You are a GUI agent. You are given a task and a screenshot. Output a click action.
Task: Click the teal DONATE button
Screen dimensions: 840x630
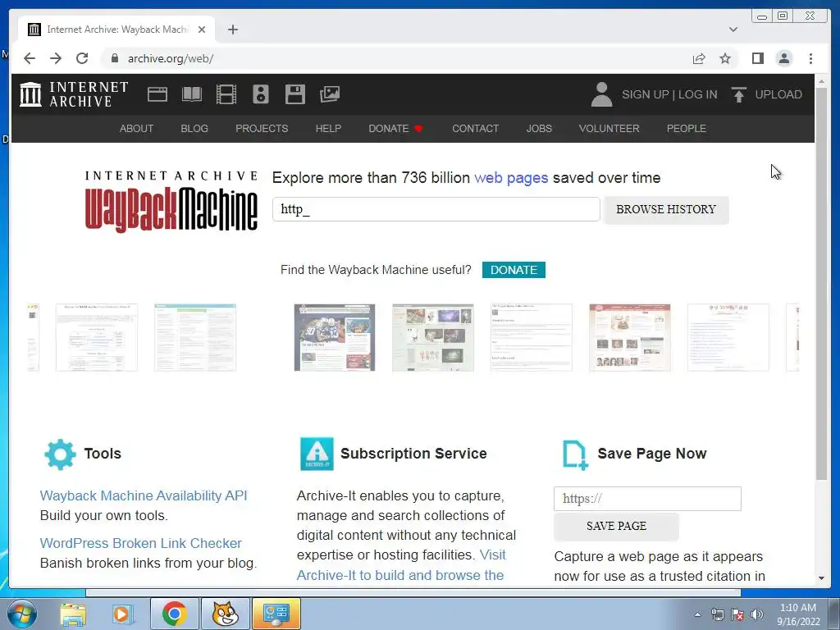[x=514, y=270]
